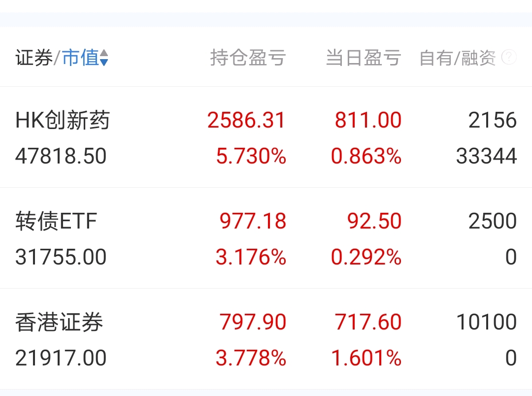532x396 pixels.
Task: Click 转债ETF market value 31755.00
Action: [61, 257]
